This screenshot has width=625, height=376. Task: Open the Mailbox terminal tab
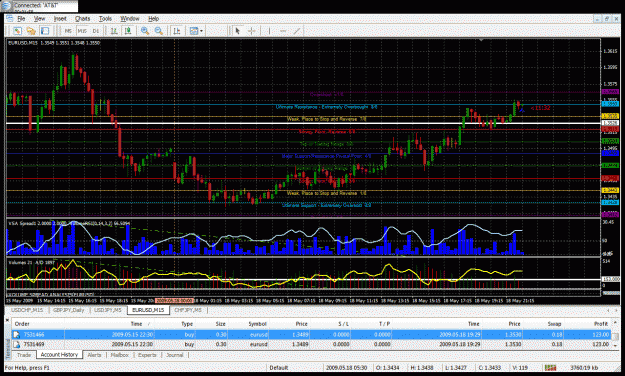coord(119,355)
